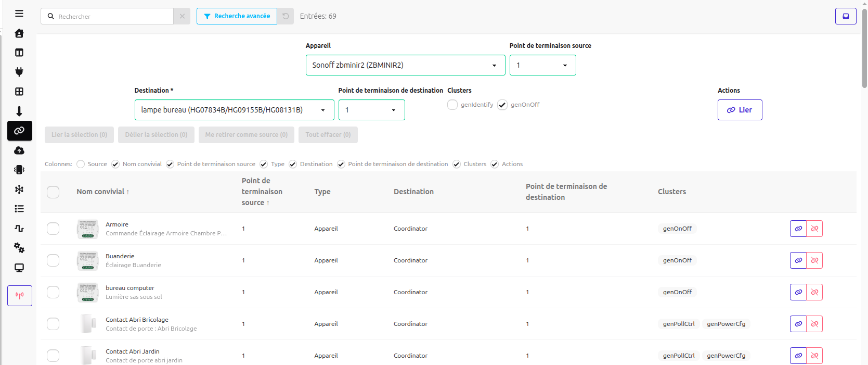
Task: Open the list icon in the sidebar
Action: 19,209
